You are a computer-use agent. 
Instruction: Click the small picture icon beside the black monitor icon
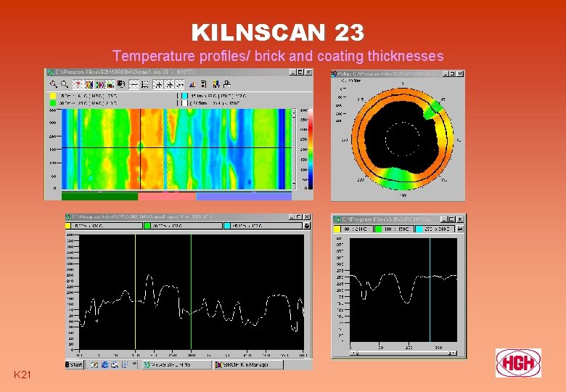pos(110,84)
